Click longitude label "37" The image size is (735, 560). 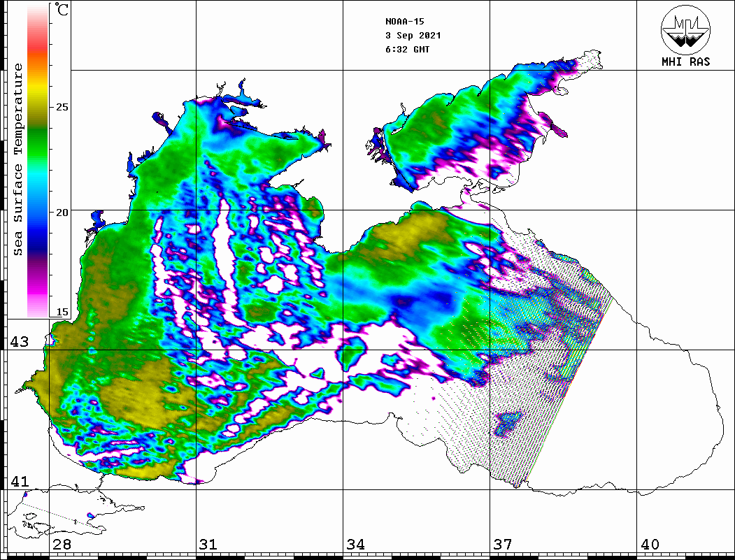coord(503,545)
